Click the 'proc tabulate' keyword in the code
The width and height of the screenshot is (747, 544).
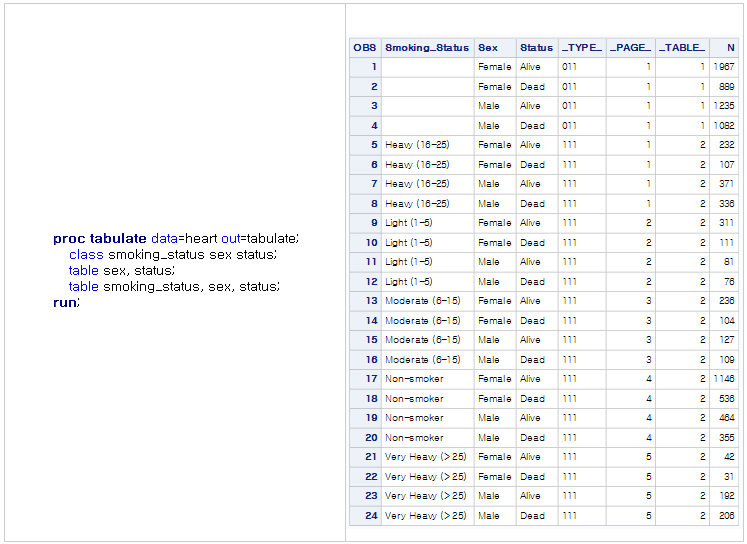[x=100, y=238]
